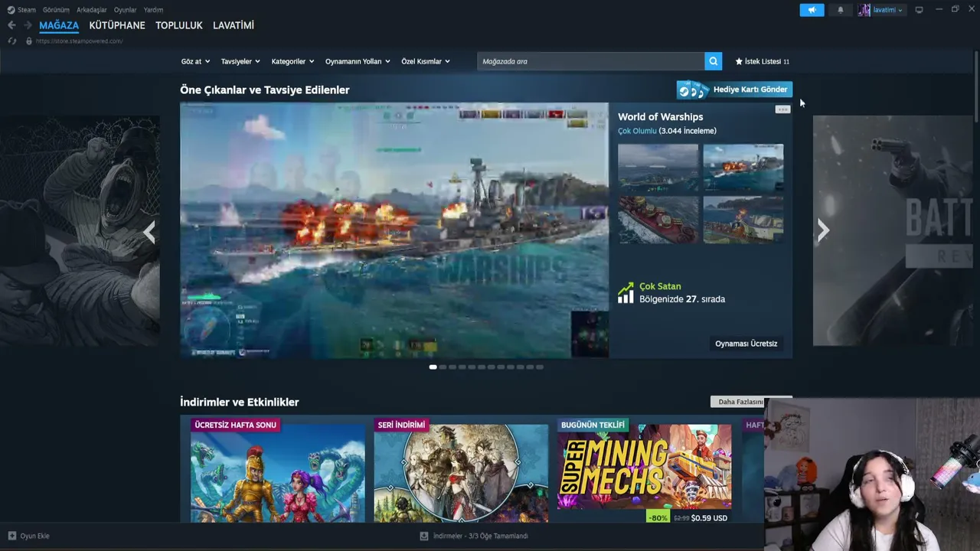Open the lavatimi account dropdown

coord(888,10)
